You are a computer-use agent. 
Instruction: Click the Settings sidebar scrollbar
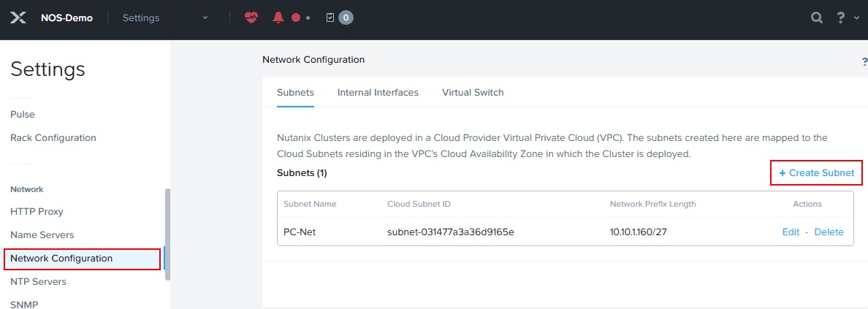coord(167,234)
